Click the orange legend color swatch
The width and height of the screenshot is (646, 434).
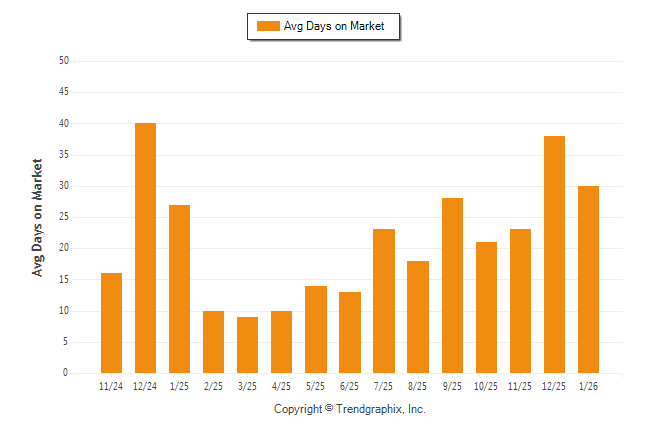[x=268, y=26]
